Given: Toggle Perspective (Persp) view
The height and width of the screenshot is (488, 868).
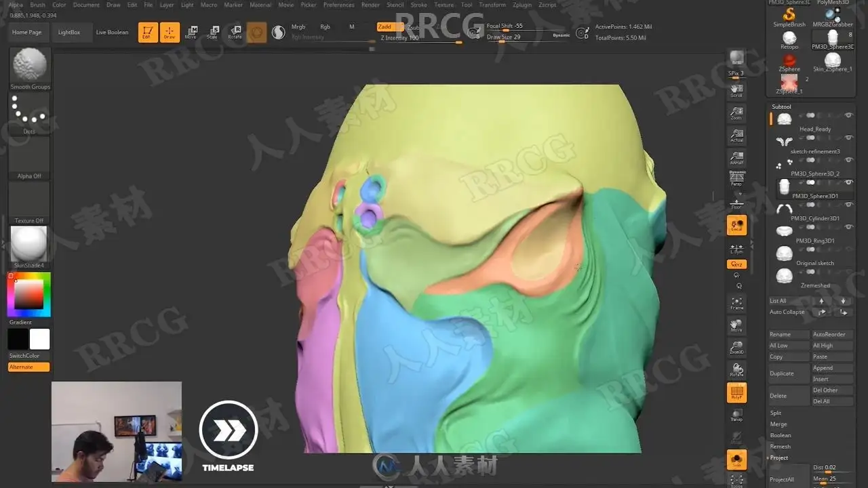Looking at the screenshot, I should (x=736, y=178).
